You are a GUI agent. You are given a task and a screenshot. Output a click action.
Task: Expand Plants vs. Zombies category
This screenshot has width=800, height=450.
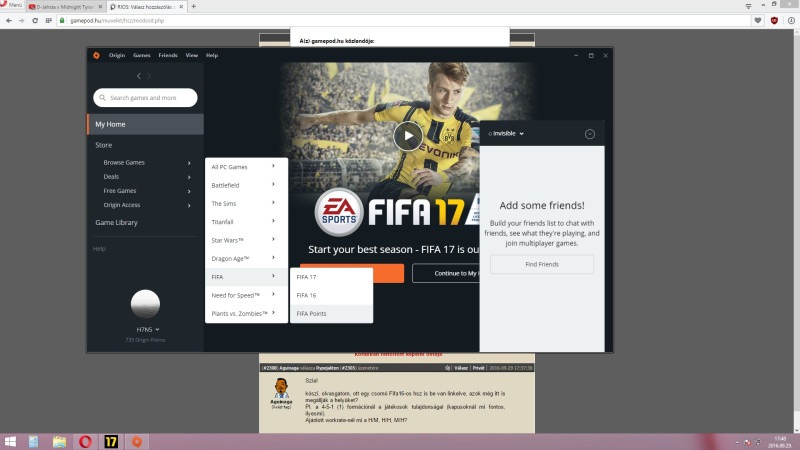[x=246, y=314]
